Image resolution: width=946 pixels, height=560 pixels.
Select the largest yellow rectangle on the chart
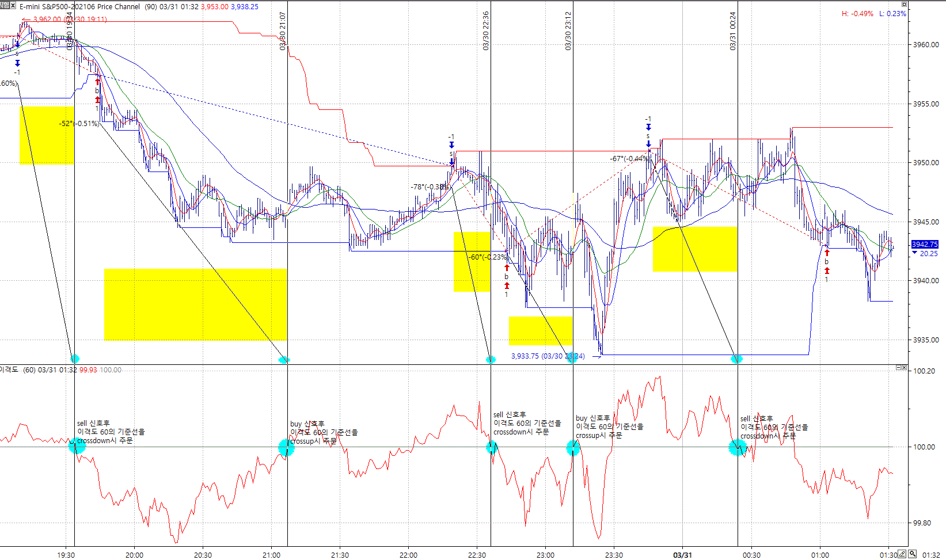195,304
